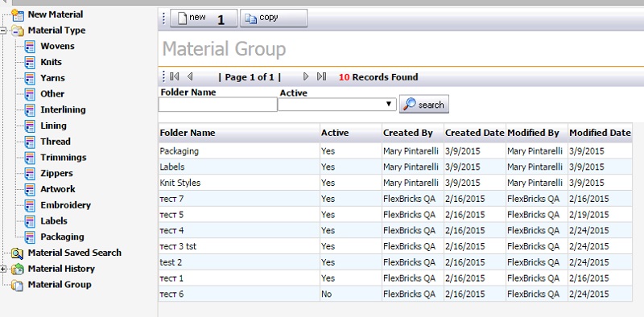Sort by Modified Date column header
The image size is (644, 317).
[600, 133]
